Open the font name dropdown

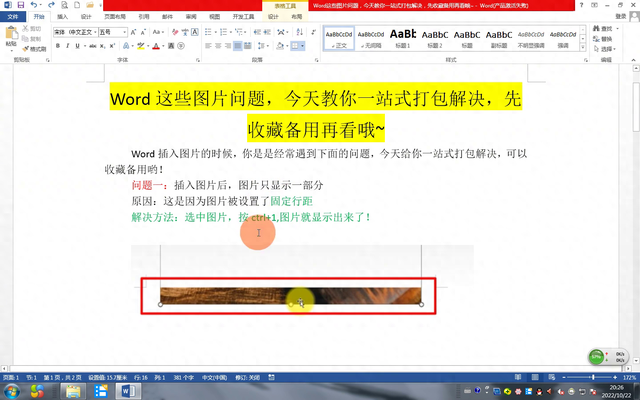[x=96, y=32]
